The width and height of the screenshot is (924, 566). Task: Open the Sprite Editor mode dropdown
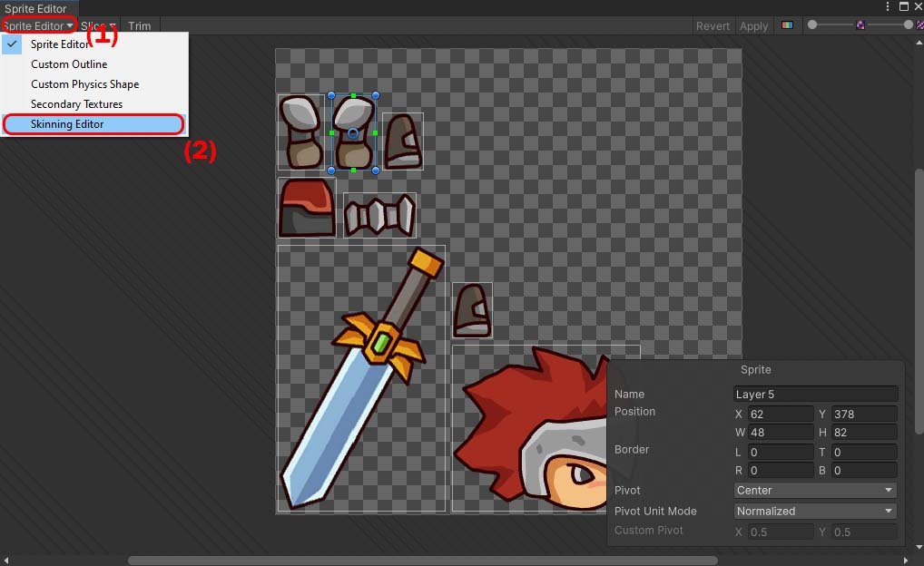pyautogui.click(x=38, y=26)
